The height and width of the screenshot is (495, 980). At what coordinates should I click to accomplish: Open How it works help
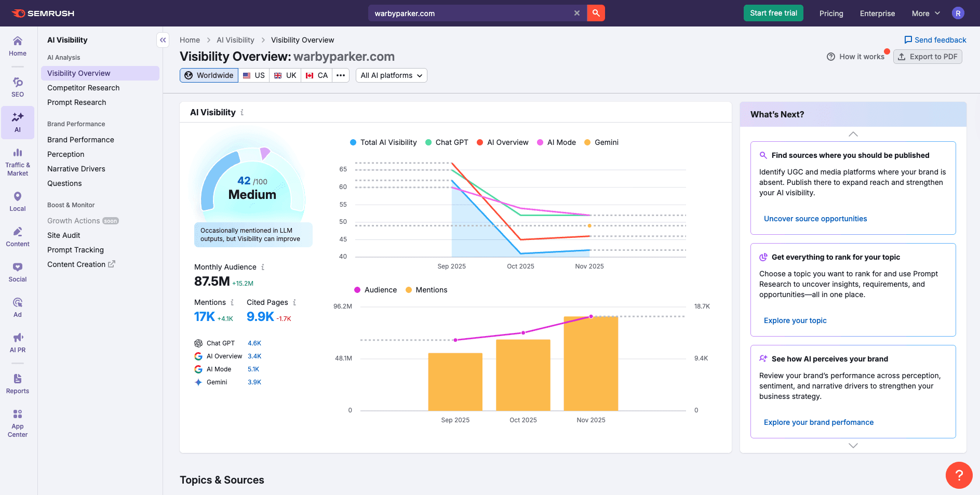pyautogui.click(x=855, y=57)
